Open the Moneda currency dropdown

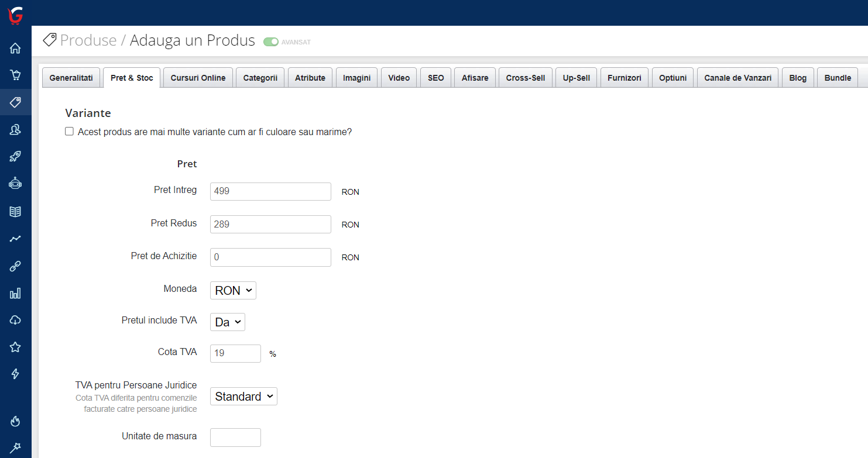(232, 290)
